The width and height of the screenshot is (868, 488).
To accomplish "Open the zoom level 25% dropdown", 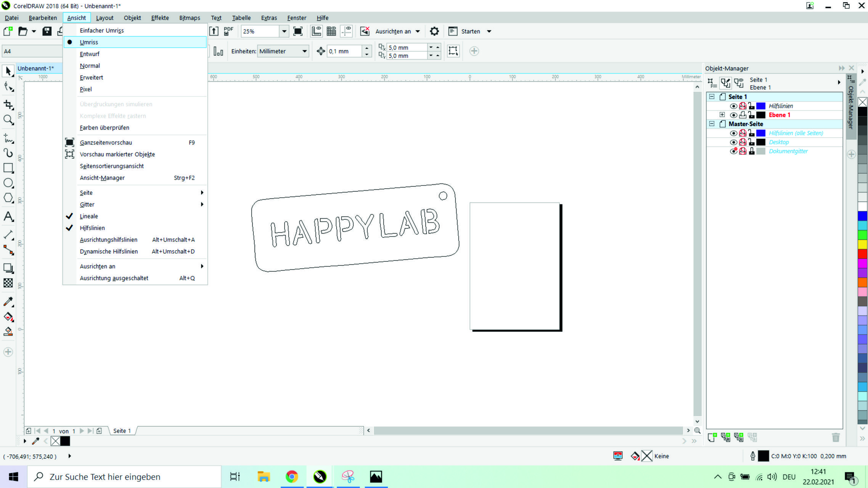I will click(284, 31).
